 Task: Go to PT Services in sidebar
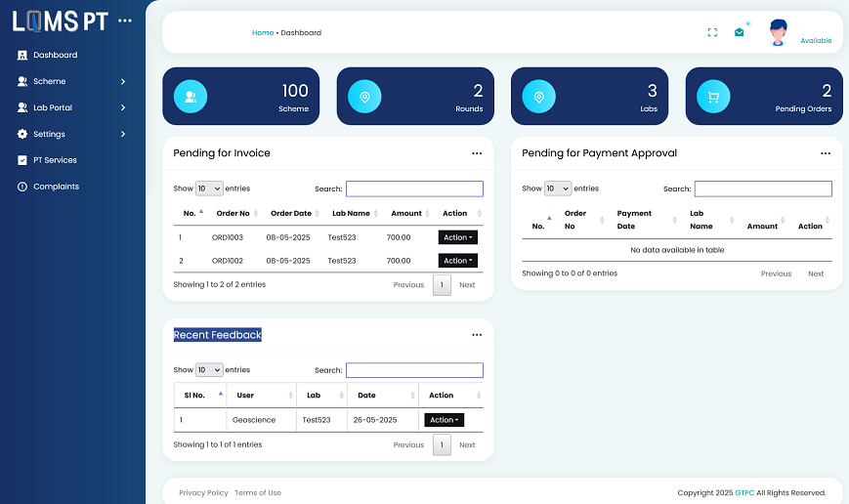pyautogui.click(x=55, y=160)
